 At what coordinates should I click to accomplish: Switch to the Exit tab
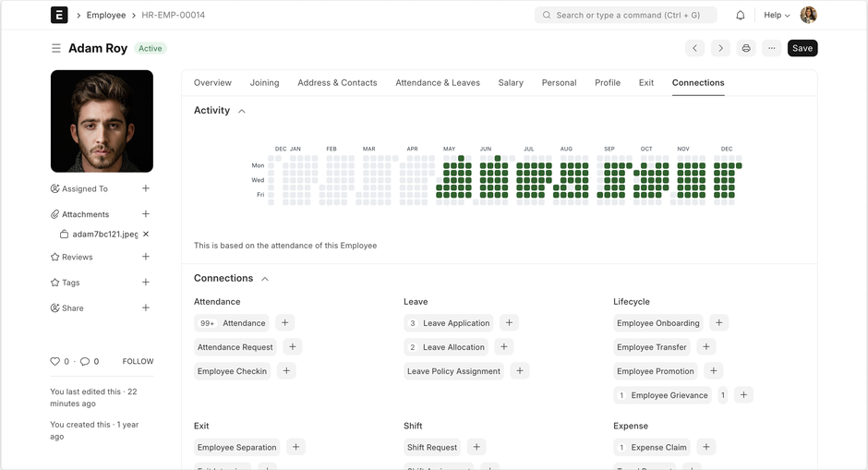(x=646, y=82)
